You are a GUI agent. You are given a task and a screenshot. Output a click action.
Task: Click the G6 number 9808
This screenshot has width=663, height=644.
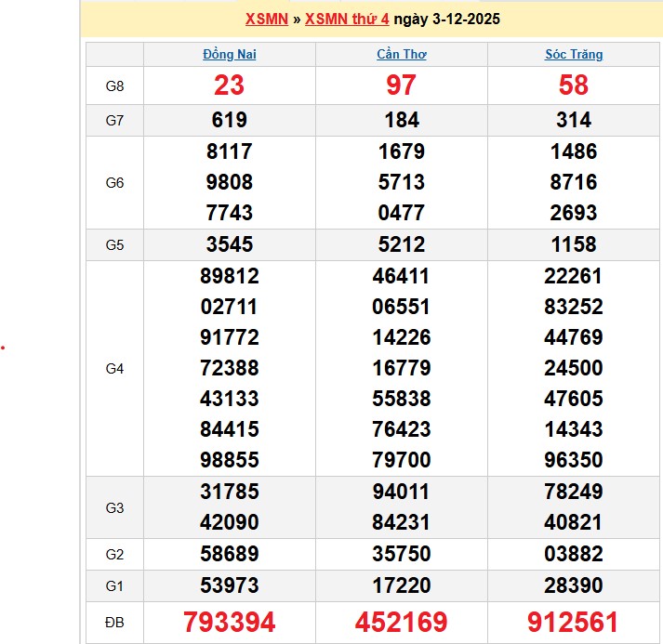[230, 182]
